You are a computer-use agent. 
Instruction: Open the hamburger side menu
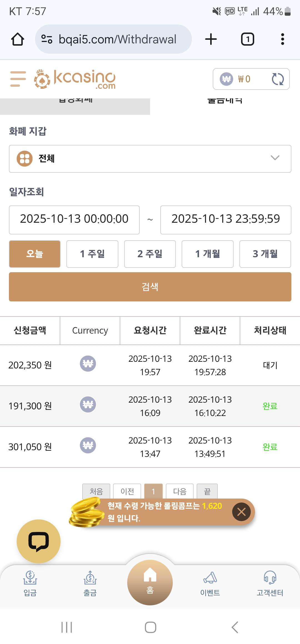pos(18,79)
